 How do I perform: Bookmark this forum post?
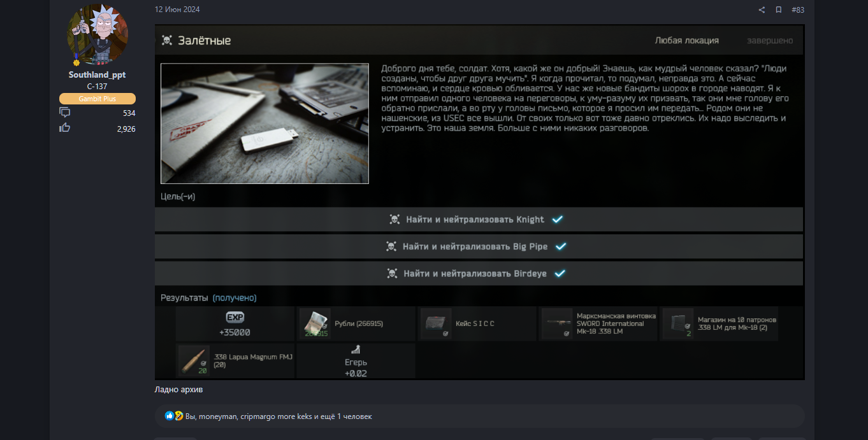coord(778,10)
